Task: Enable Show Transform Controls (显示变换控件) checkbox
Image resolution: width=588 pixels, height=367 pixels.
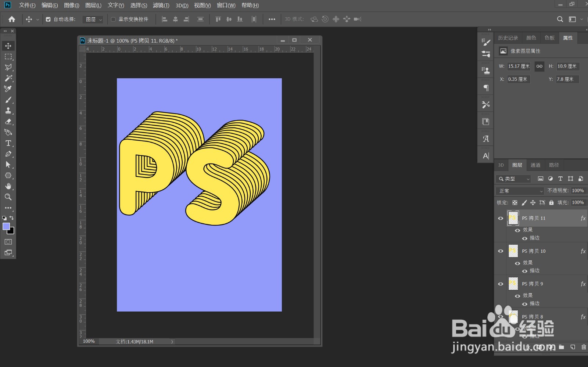Action: click(113, 19)
